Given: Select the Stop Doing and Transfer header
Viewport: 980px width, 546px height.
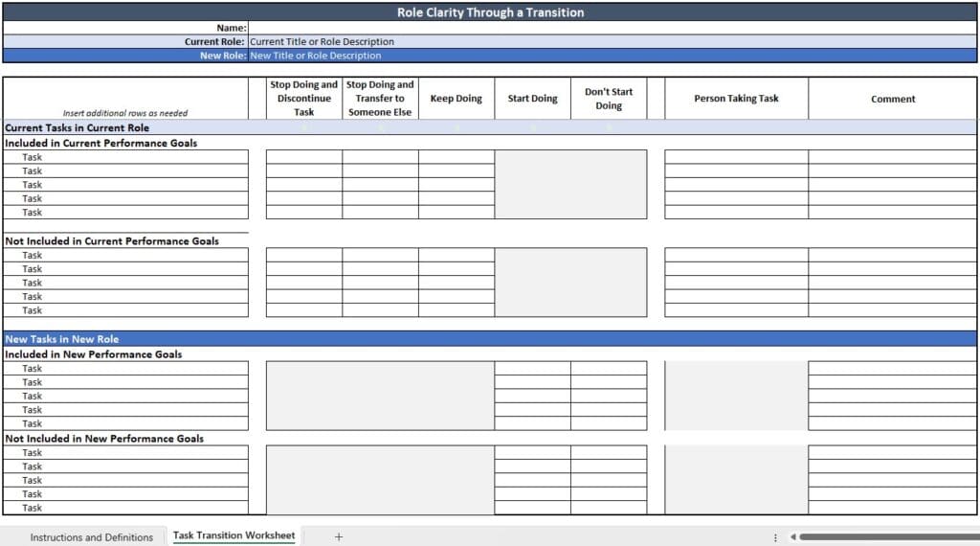Looking at the screenshot, I should click(380, 99).
